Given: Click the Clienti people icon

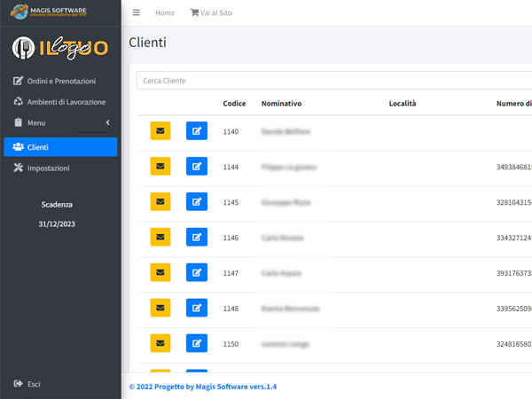Looking at the screenshot, I should tap(18, 146).
